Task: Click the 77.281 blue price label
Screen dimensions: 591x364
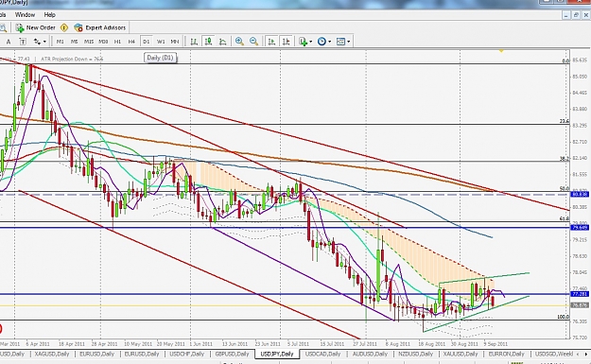Action: (580, 294)
